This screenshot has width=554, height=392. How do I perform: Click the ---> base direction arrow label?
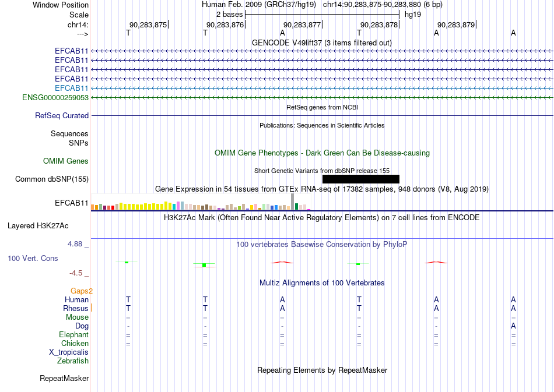pyautogui.click(x=82, y=34)
